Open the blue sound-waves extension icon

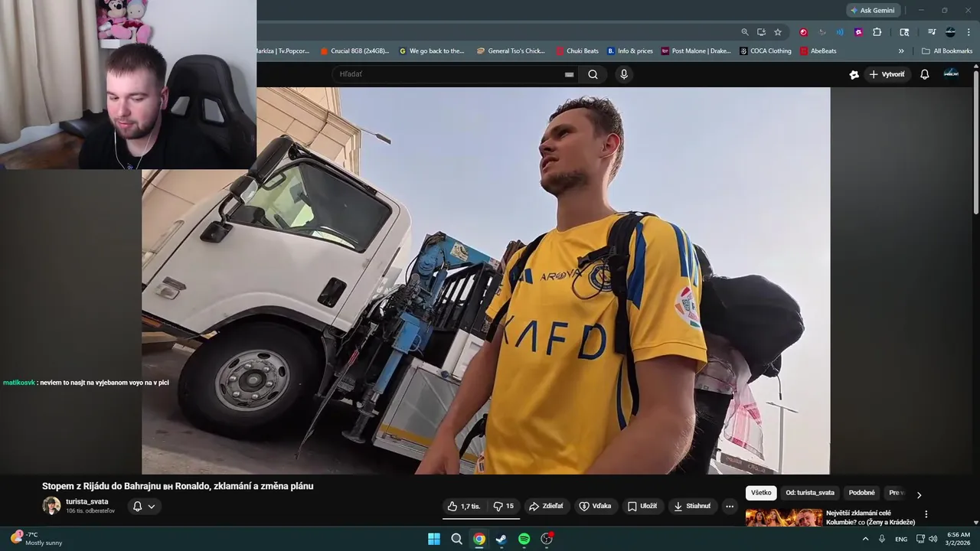pos(840,32)
